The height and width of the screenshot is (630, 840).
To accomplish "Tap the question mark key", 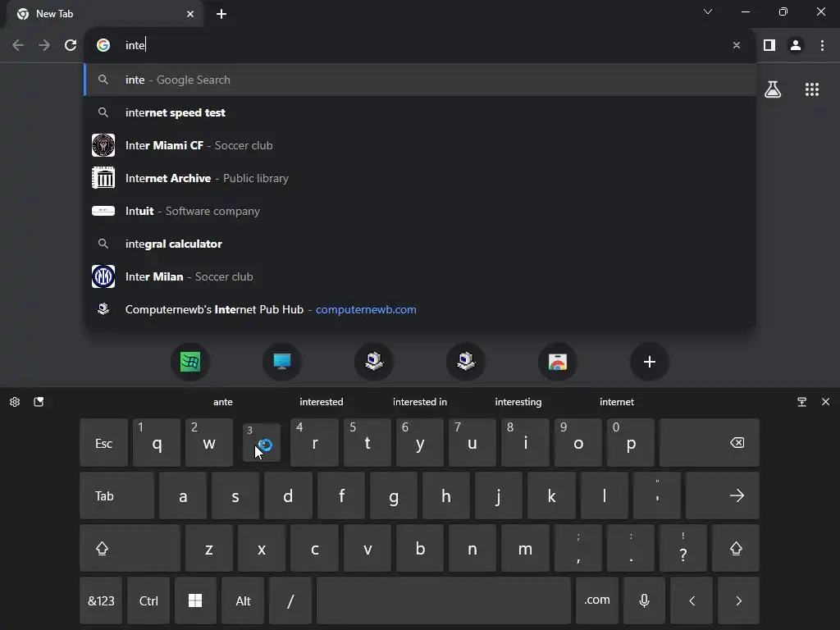I will coord(683,548).
